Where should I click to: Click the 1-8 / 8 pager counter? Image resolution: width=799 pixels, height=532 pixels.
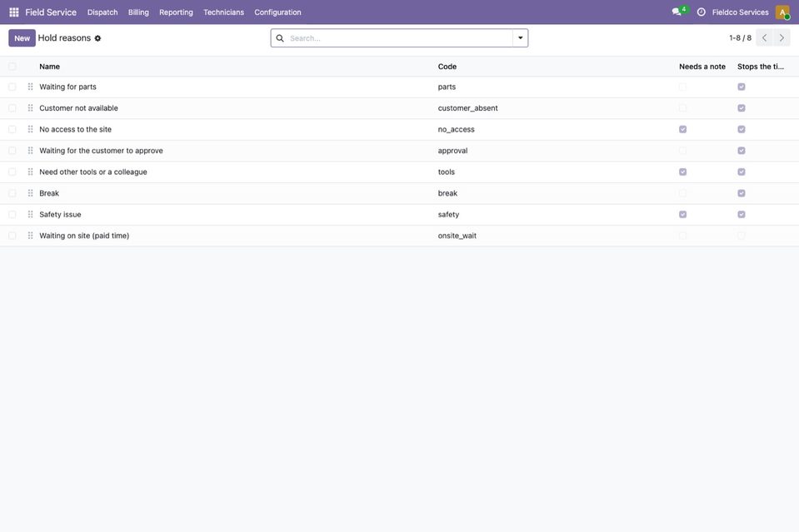click(x=740, y=38)
